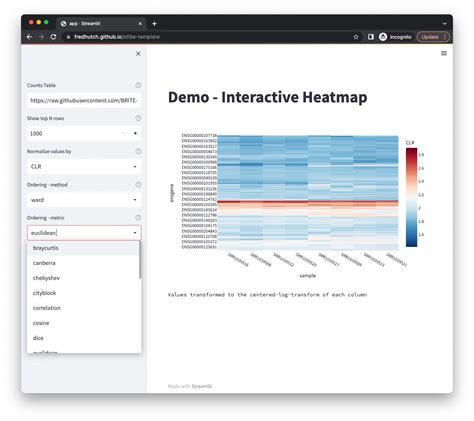Click the Incognito profile icon
Viewport: 474px width, 421px height.
click(x=383, y=37)
